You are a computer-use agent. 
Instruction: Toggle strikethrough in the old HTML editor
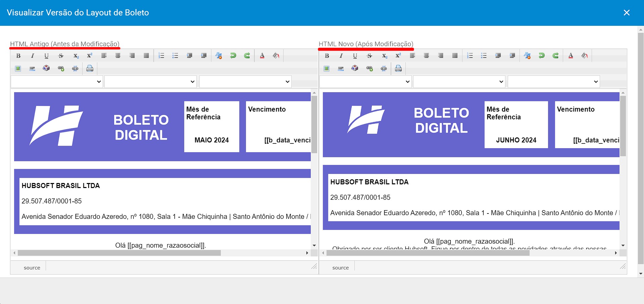click(x=61, y=56)
